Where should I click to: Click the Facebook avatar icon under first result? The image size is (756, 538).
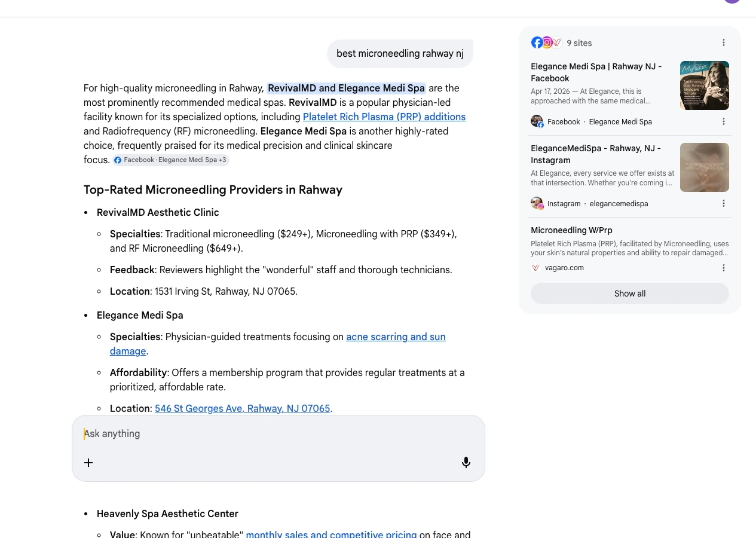(x=537, y=121)
